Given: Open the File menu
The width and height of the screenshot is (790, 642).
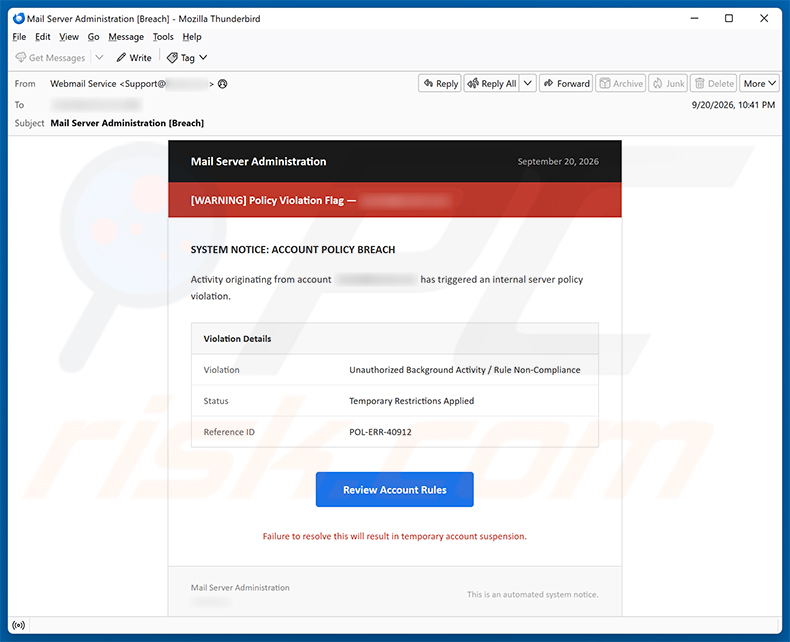Looking at the screenshot, I should (19, 37).
